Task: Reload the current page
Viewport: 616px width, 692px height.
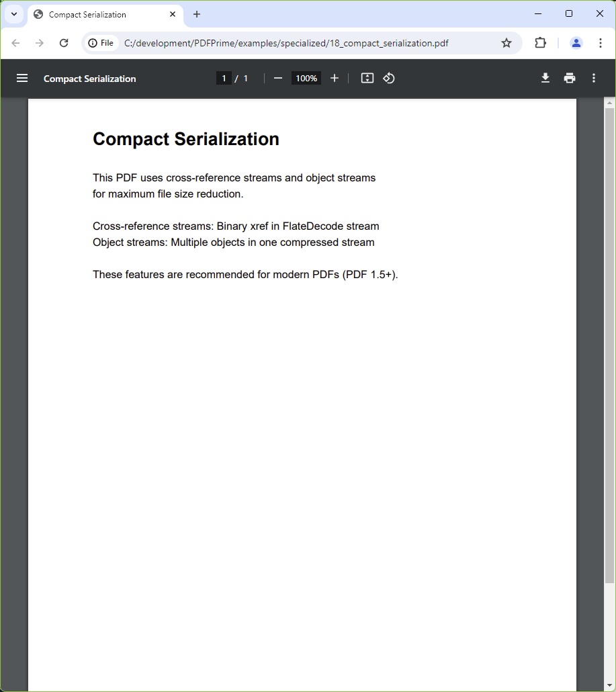Action: click(x=64, y=42)
